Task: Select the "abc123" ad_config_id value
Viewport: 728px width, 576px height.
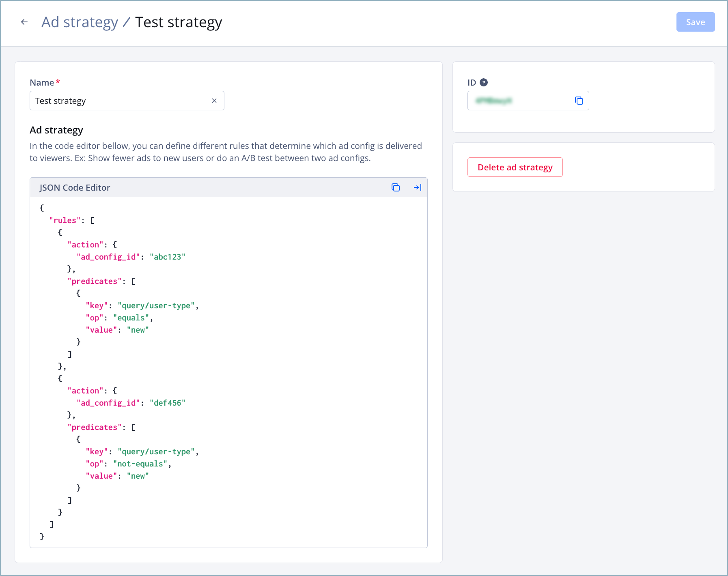Action: pyautogui.click(x=168, y=256)
